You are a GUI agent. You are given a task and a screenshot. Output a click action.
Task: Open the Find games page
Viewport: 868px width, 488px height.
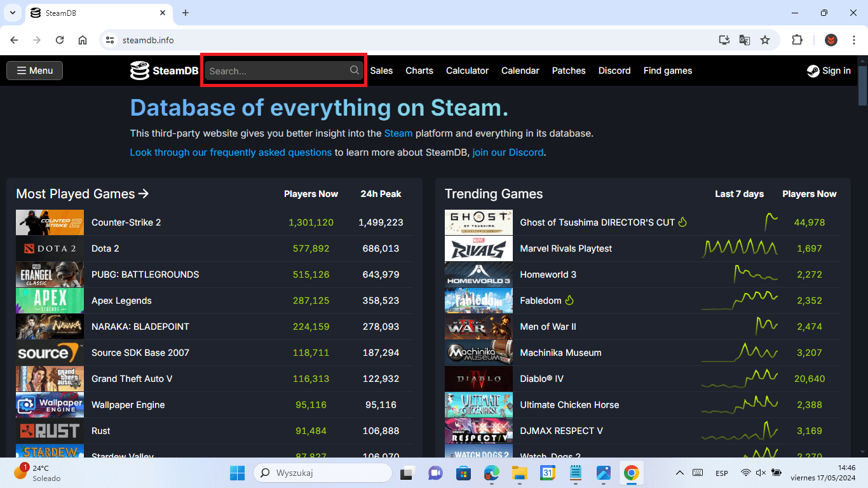pos(668,71)
